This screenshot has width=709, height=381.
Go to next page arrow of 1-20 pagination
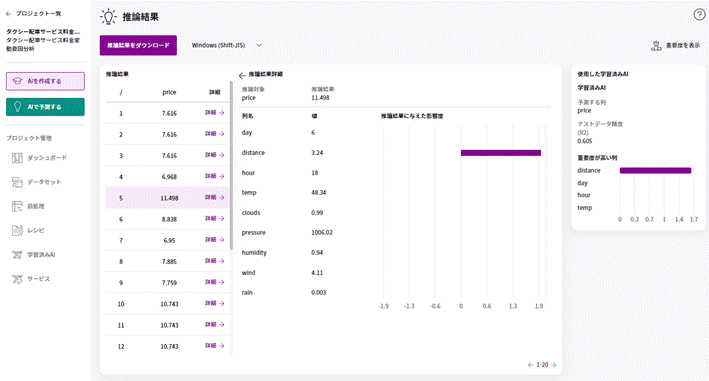554,365
